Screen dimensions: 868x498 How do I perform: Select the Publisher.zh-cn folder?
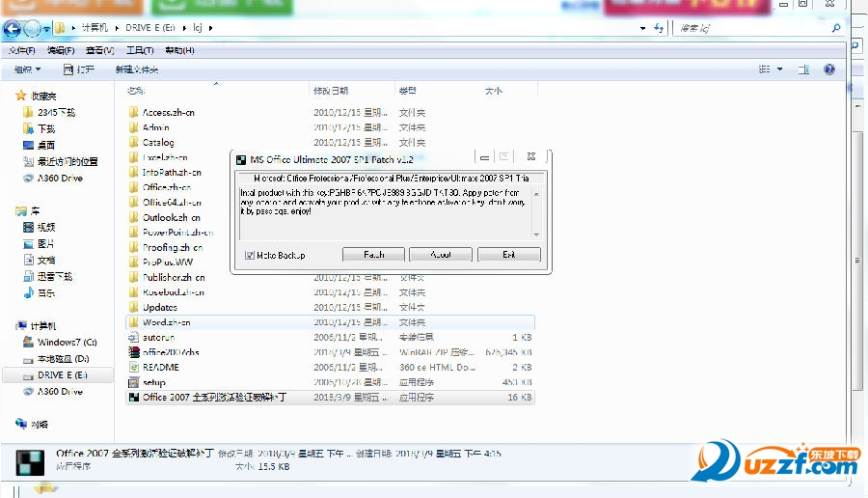coord(174,277)
